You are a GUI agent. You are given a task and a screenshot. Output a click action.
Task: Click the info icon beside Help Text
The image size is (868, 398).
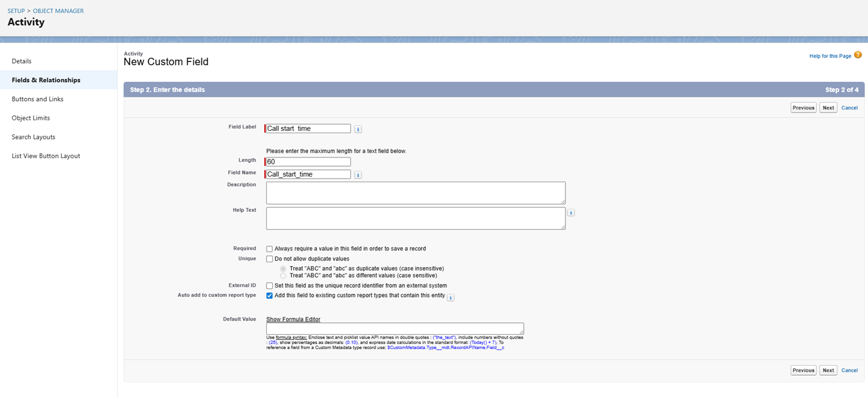[571, 213]
